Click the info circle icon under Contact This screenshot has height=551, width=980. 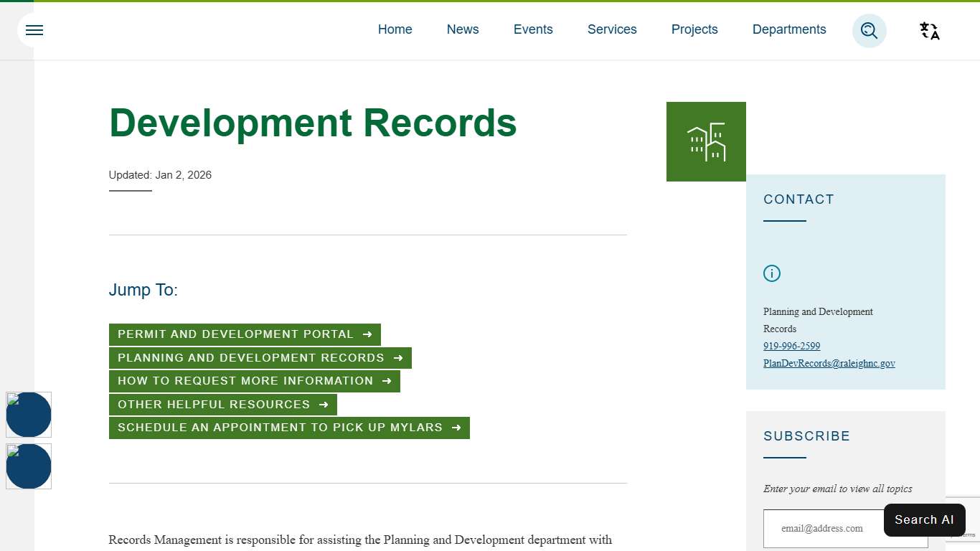tap(771, 273)
